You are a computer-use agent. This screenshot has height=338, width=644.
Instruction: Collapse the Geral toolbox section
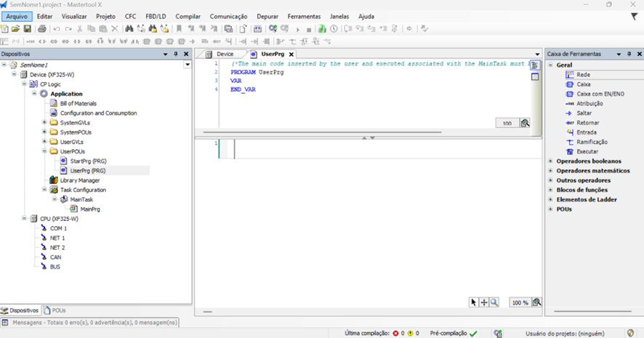point(550,65)
